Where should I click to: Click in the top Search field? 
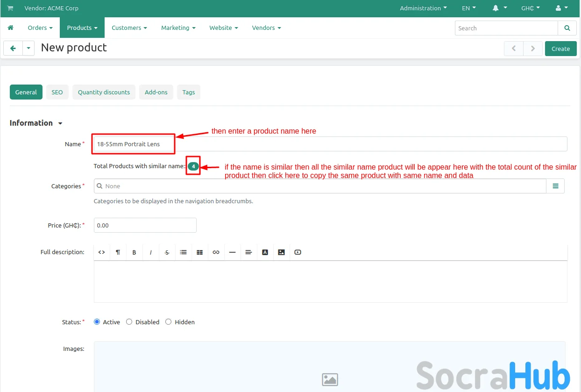pos(506,28)
